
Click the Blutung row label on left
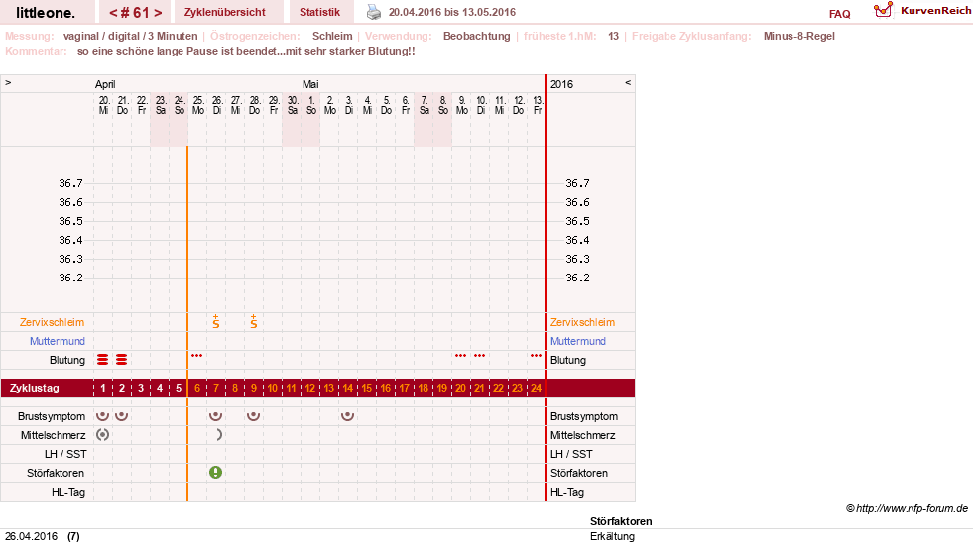click(x=67, y=360)
